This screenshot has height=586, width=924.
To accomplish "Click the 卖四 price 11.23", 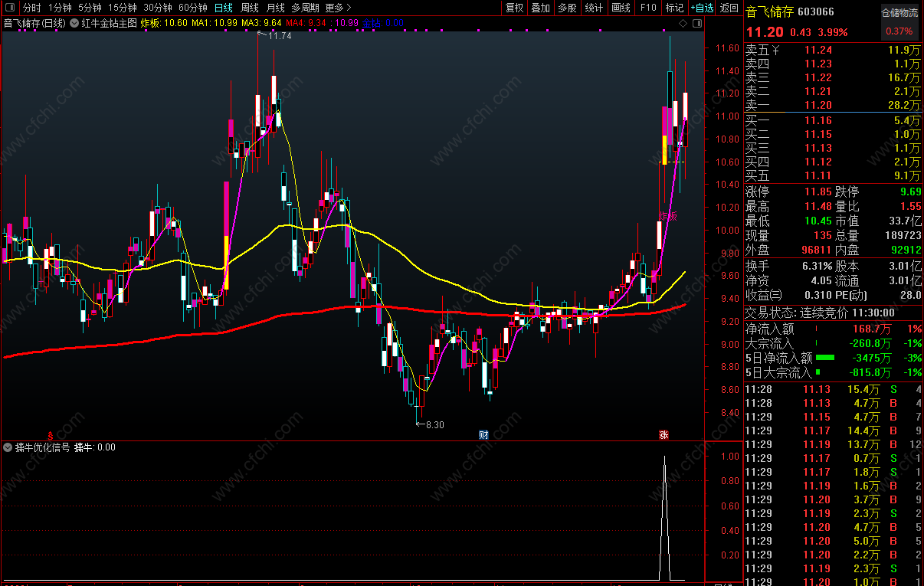I will (818, 64).
